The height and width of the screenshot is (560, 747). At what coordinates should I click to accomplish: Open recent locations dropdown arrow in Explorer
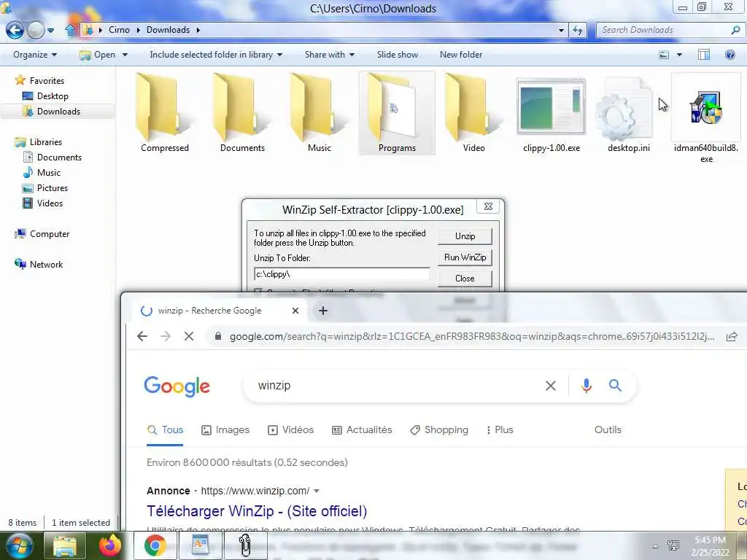pos(50,31)
